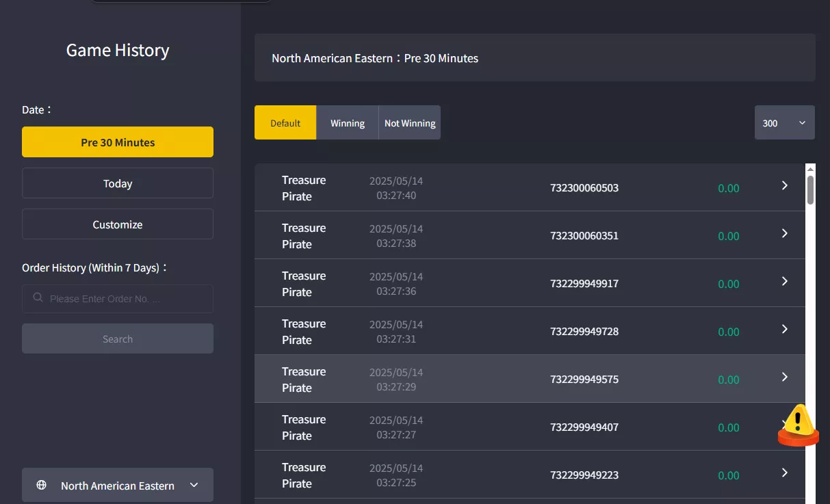Click the timestamp 2025/05/14 03:27:27
Screen dimensions: 830x504
pyautogui.click(x=396, y=427)
